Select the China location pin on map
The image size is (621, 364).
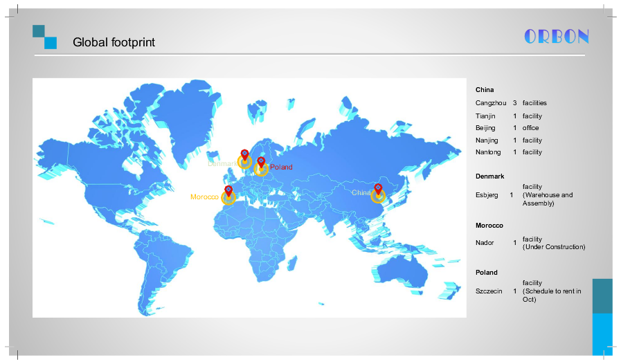click(378, 189)
